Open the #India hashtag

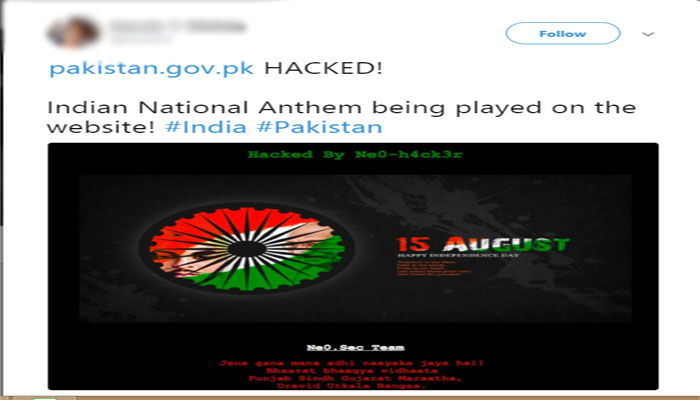(206, 127)
